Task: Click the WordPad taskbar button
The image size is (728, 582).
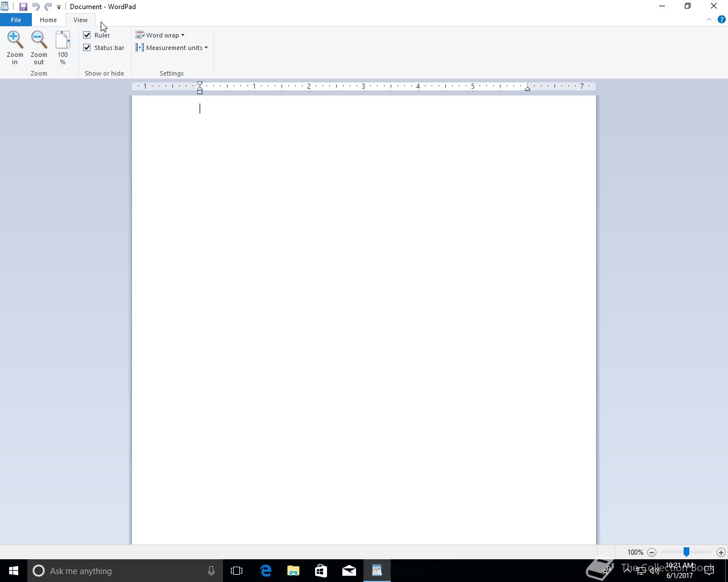Action: (x=377, y=571)
